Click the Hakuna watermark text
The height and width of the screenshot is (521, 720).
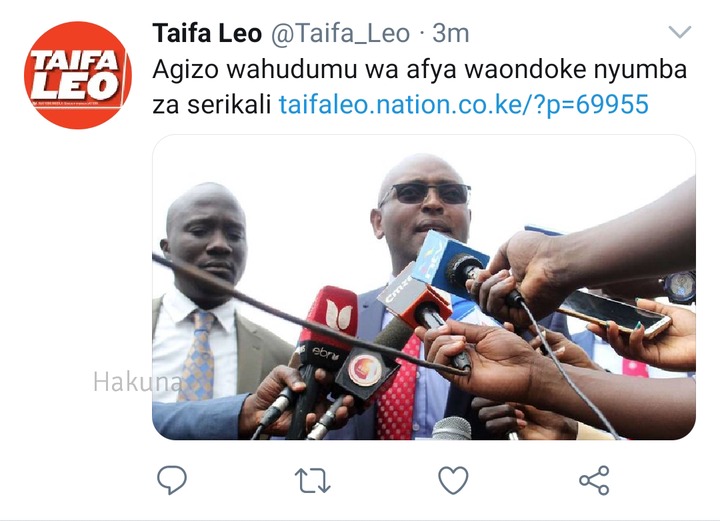tap(137, 381)
